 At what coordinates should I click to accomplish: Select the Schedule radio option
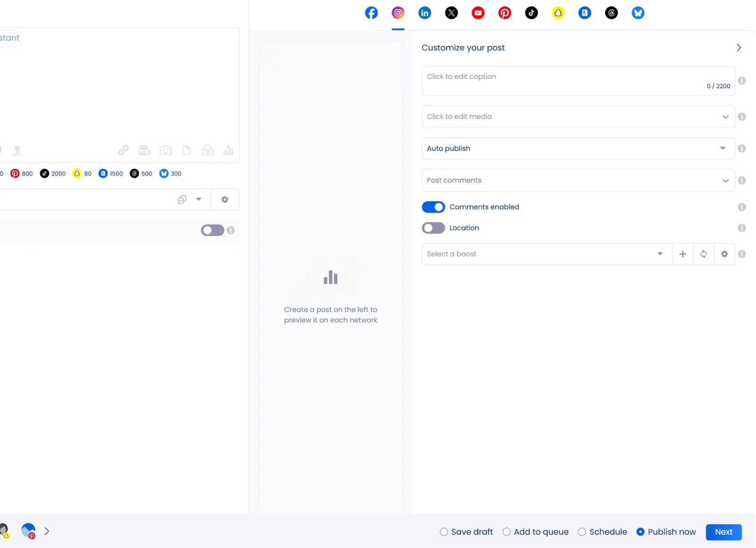[582, 532]
